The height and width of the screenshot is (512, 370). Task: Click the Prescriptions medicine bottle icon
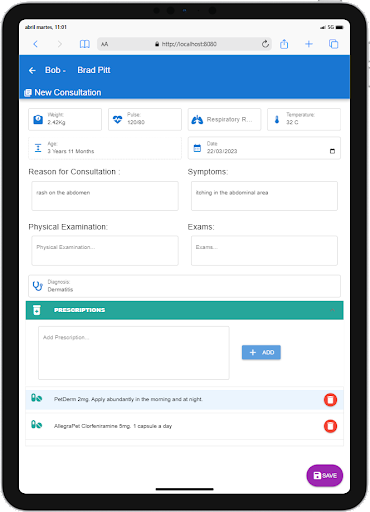click(x=37, y=310)
